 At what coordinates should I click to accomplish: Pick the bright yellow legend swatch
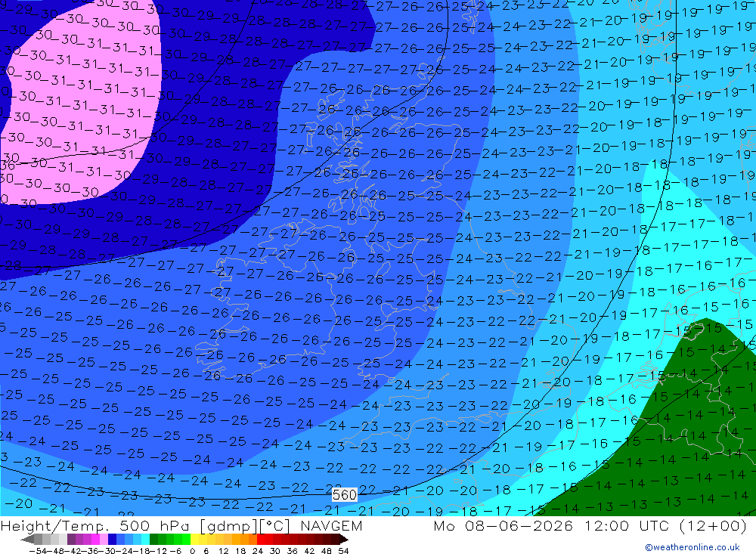point(195,540)
